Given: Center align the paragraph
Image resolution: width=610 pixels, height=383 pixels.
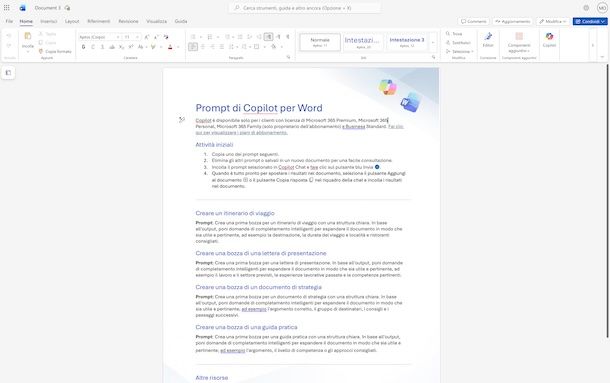Looking at the screenshot, I should tap(203, 47).
